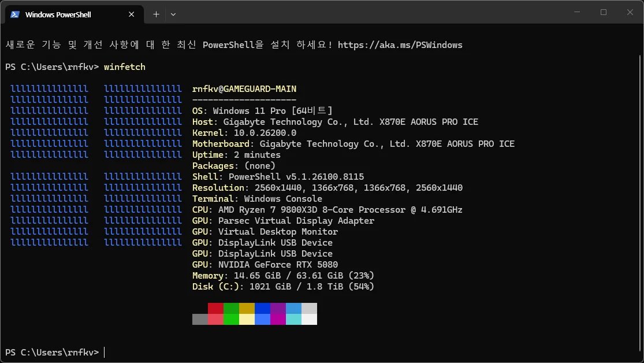Click the CPU: AMD Ryzen 7 9800X3D line
644x363 pixels.
click(x=327, y=210)
